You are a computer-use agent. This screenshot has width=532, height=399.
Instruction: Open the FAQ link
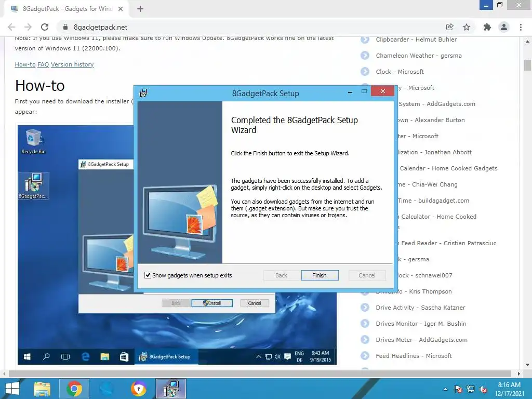[43, 64]
